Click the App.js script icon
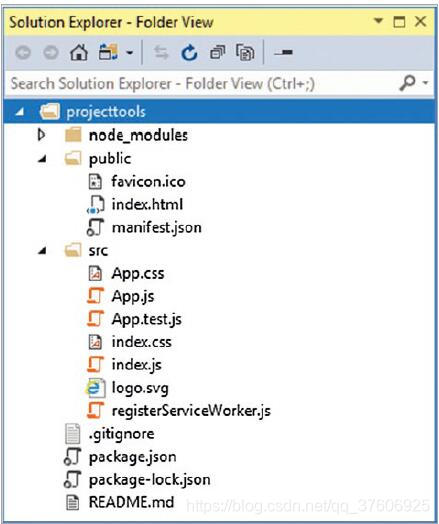Image resolution: width=439 pixels, height=524 pixels. point(96,296)
